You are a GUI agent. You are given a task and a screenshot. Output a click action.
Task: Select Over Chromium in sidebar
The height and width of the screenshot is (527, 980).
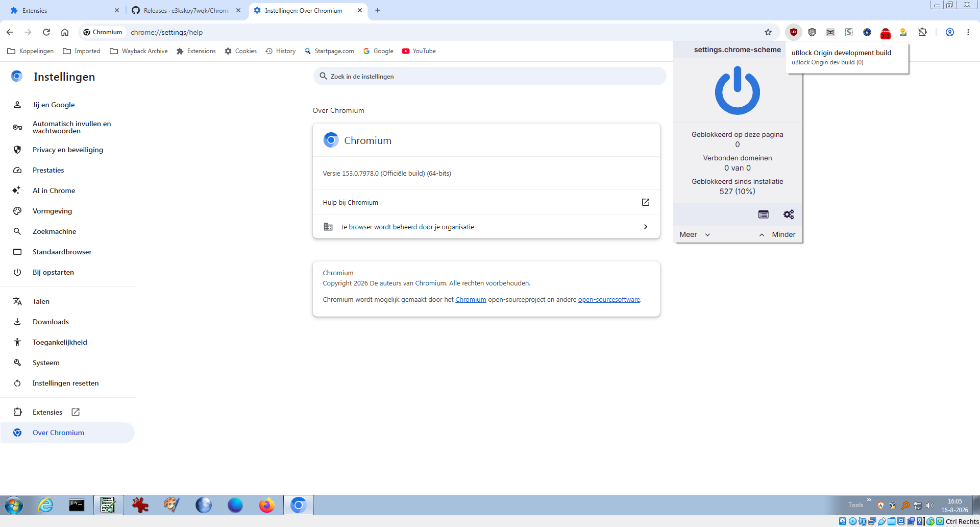pos(67,433)
